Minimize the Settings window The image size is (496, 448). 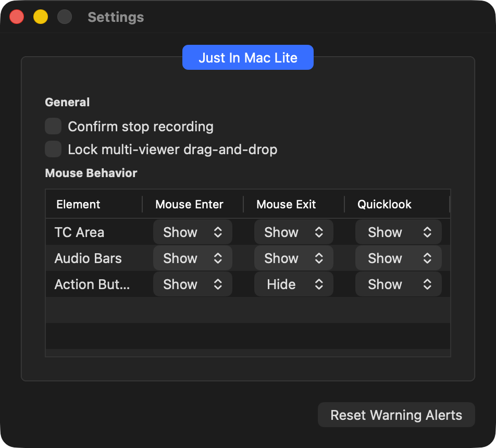(x=41, y=17)
